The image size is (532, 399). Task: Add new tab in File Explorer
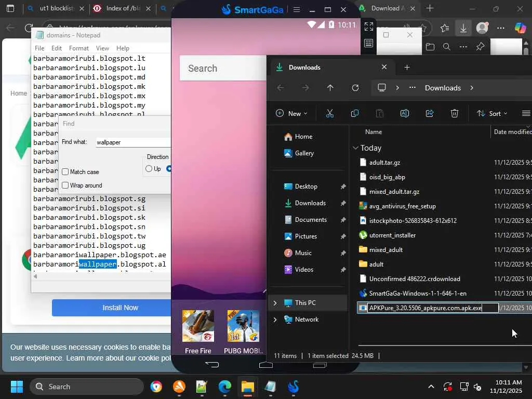click(407, 68)
